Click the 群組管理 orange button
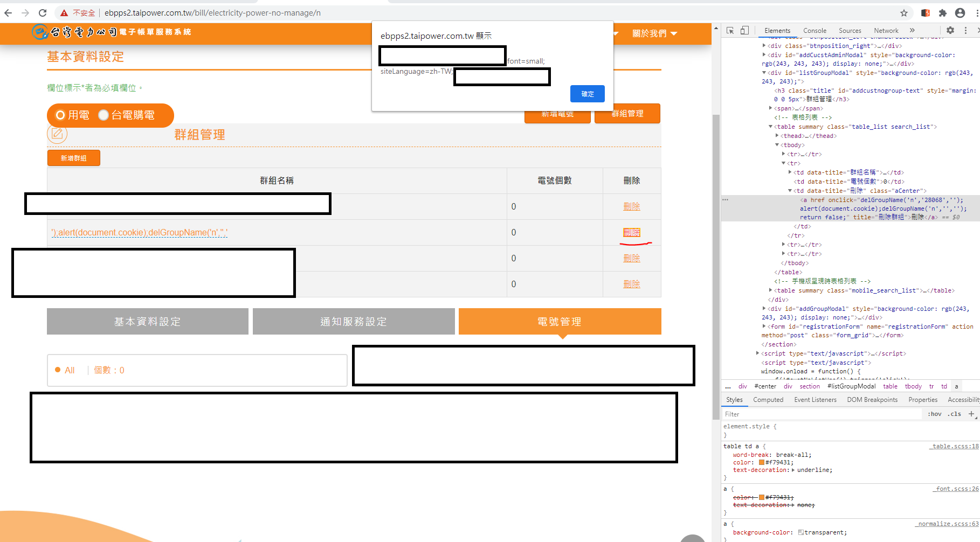The image size is (980, 542). pos(627,114)
